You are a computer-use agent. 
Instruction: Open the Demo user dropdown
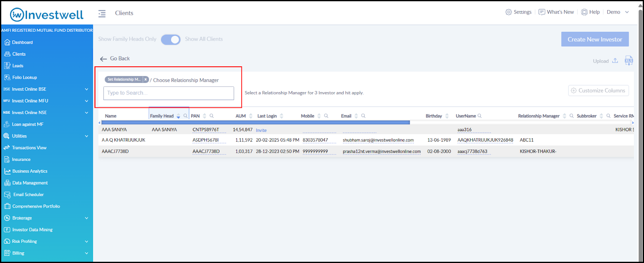click(x=617, y=12)
